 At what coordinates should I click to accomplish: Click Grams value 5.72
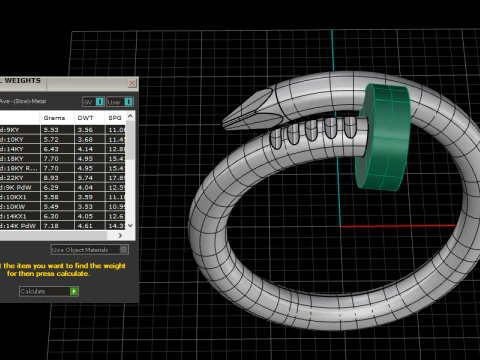click(51, 139)
